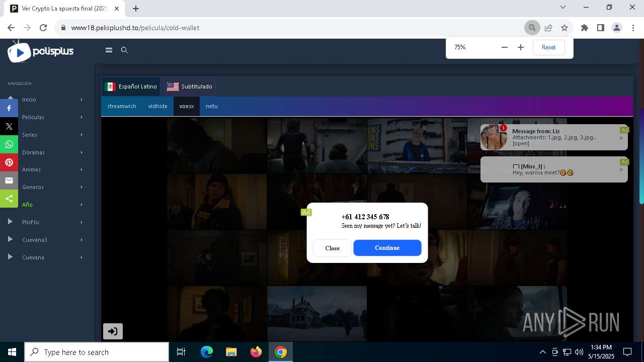Reload the page
Image resolution: width=644 pixels, height=362 pixels.
click(43, 28)
